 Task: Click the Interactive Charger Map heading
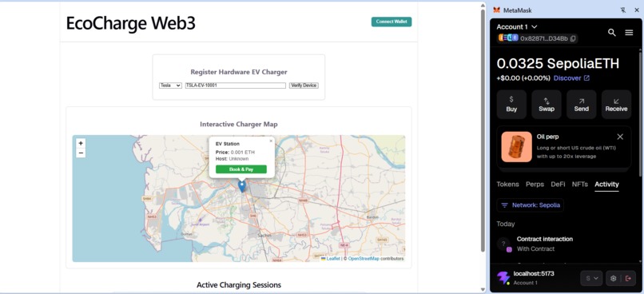click(239, 124)
